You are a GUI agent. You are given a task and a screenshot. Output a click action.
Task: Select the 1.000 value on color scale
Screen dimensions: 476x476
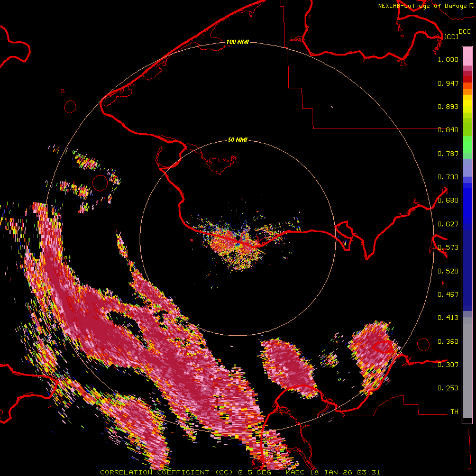pos(448,59)
